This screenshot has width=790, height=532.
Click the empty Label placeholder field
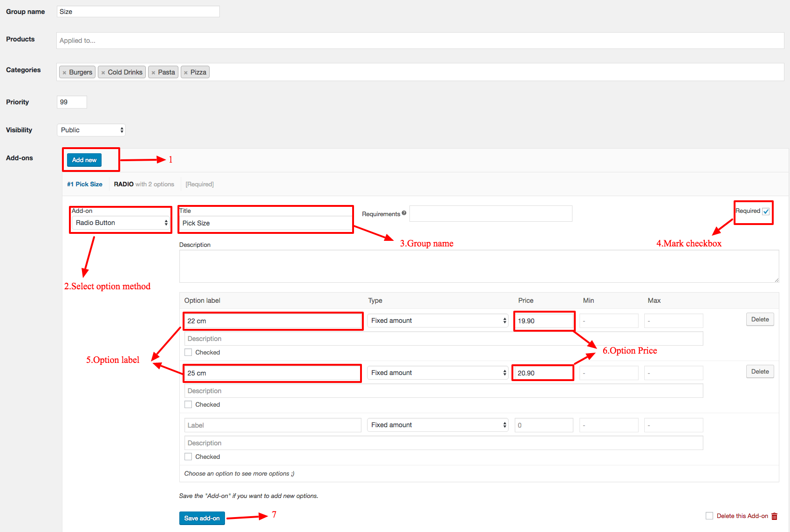click(x=273, y=425)
